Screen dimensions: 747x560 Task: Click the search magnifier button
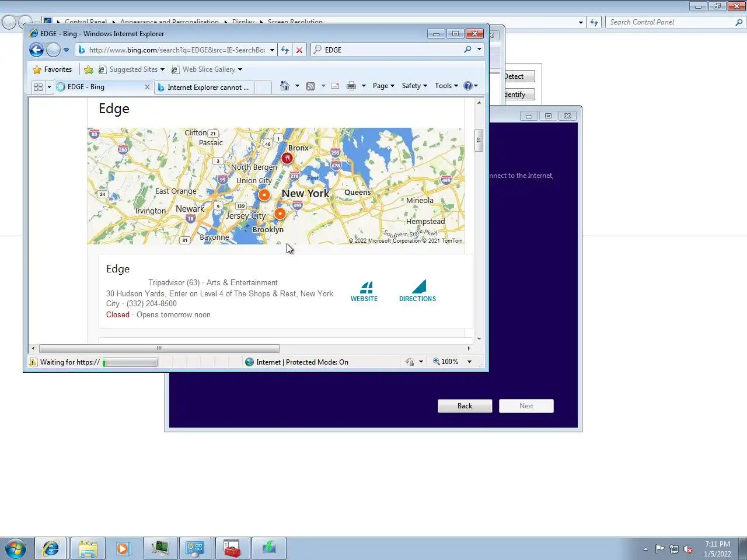(467, 50)
